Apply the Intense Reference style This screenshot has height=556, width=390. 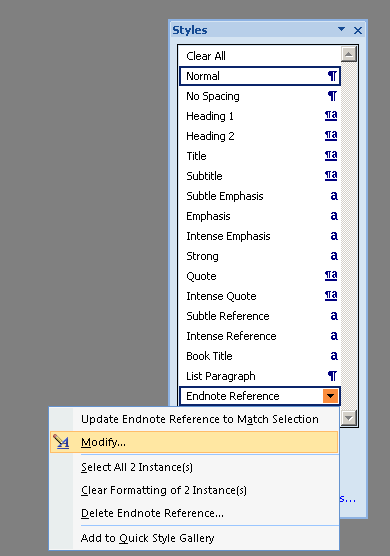point(260,336)
